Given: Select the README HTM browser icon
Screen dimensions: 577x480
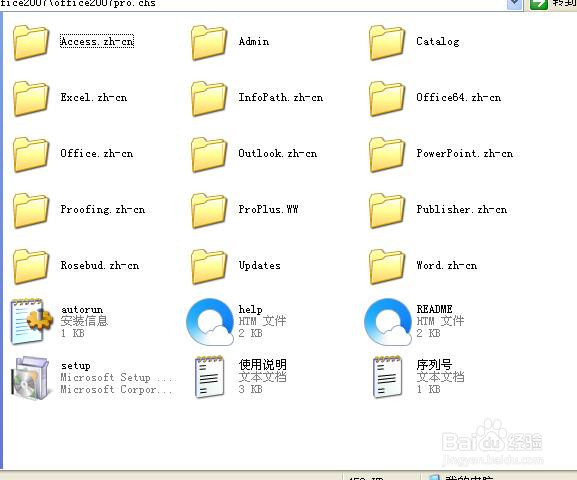Looking at the screenshot, I should (x=388, y=322).
